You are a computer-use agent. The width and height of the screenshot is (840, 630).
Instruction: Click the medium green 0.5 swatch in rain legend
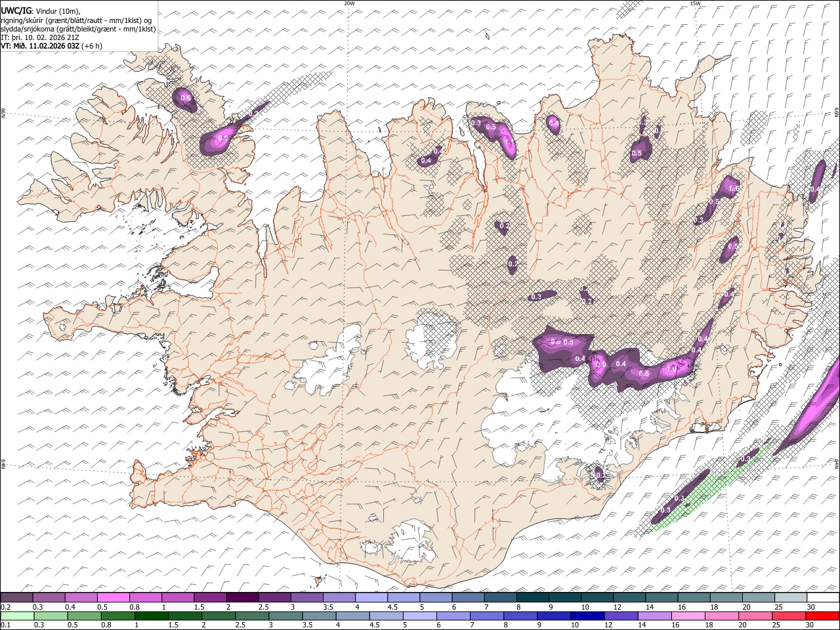85,616
